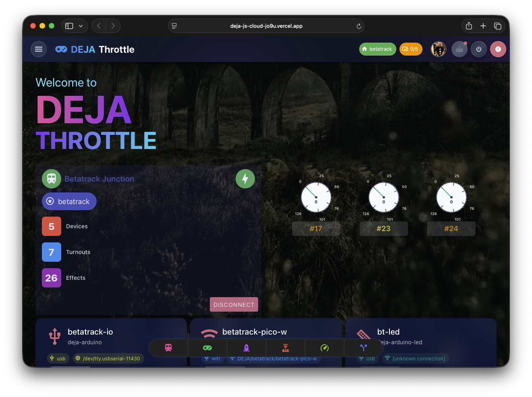Click the DEJA/betatrack/betatrack-pico-w connection chip
This screenshot has height=397, width=532.
(x=273, y=358)
